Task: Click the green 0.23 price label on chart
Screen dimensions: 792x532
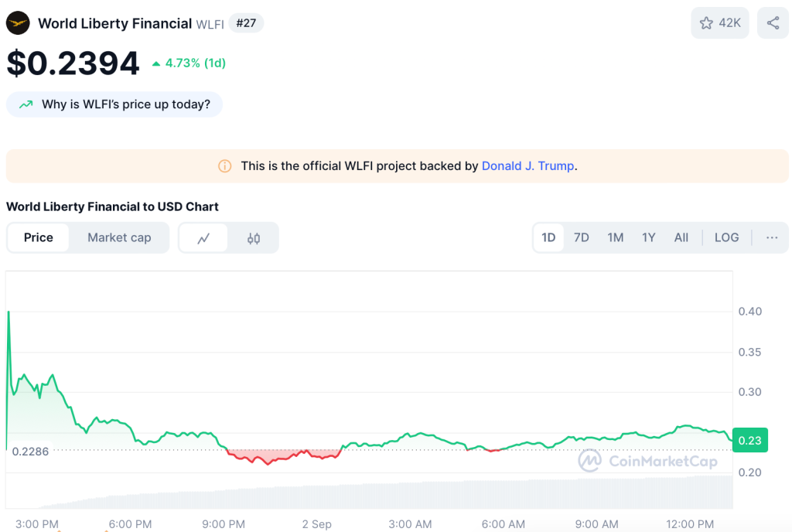Action: (749, 440)
